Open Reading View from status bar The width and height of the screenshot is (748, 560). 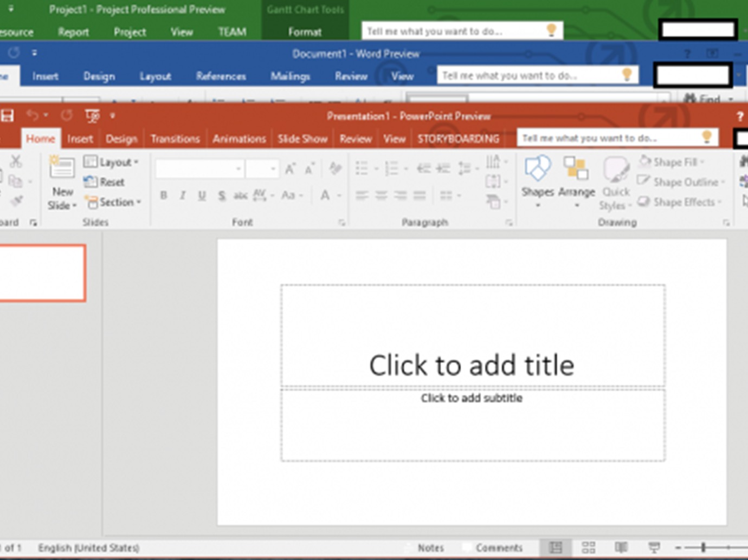621,548
